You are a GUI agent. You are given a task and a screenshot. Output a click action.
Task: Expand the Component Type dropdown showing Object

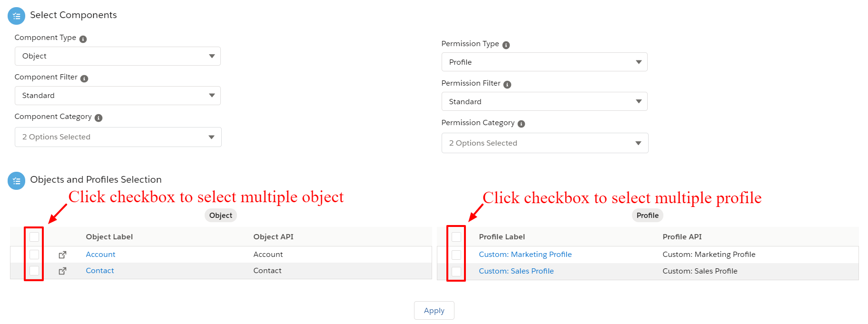coord(118,56)
